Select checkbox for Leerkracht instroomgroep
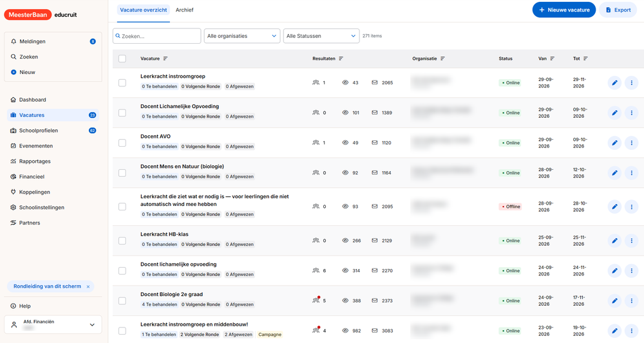Image resolution: width=644 pixels, height=343 pixels. pyautogui.click(x=122, y=83)
